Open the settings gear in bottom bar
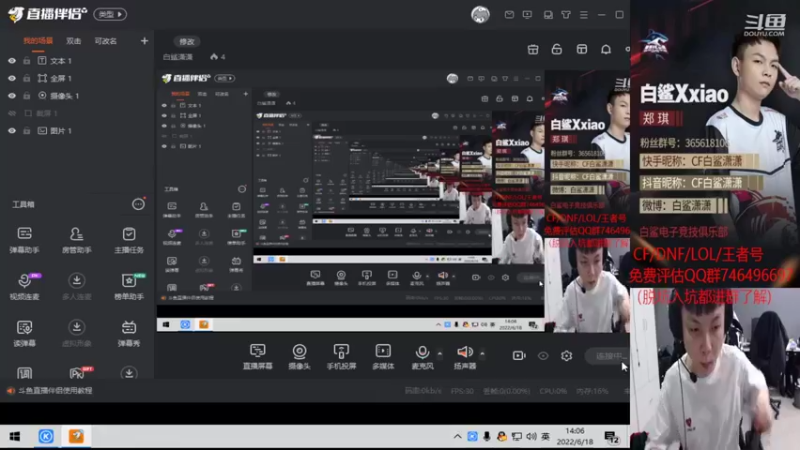This screenshot has height=450, width=800. [x=566, y=356]
